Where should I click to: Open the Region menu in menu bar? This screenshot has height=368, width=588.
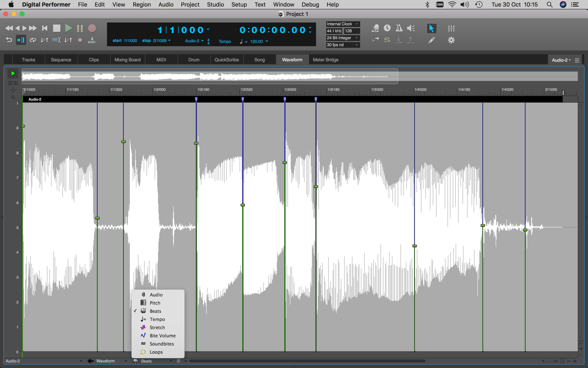tap(142, 5)
